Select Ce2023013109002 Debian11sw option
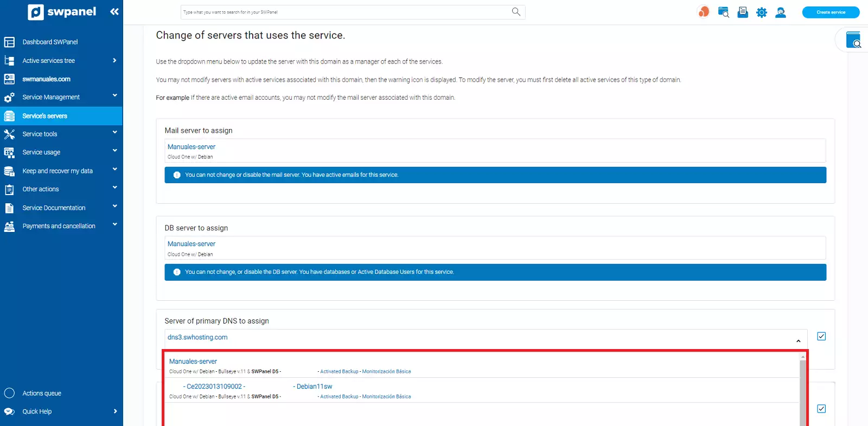The image size is (868, 426). tap(482, 390)
